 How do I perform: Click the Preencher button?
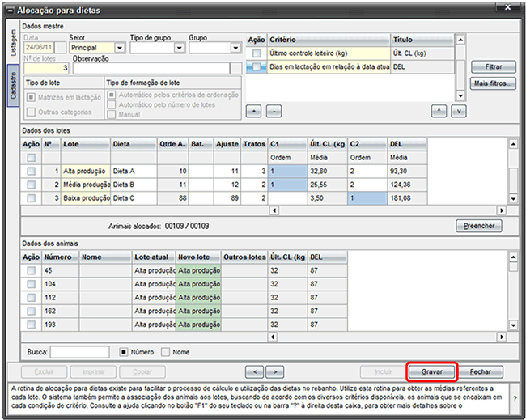tap(478, 226)
